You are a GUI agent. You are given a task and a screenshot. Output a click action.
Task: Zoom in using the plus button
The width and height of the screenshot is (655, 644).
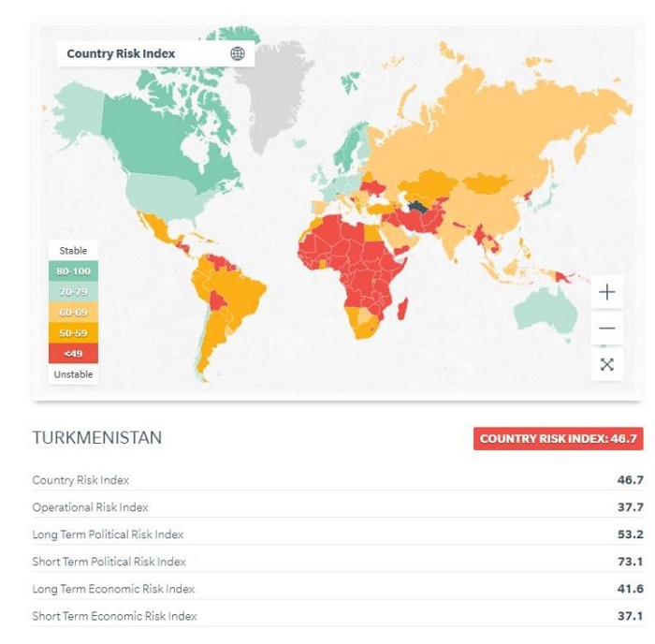pyautogui.click(x=606, y=292)
